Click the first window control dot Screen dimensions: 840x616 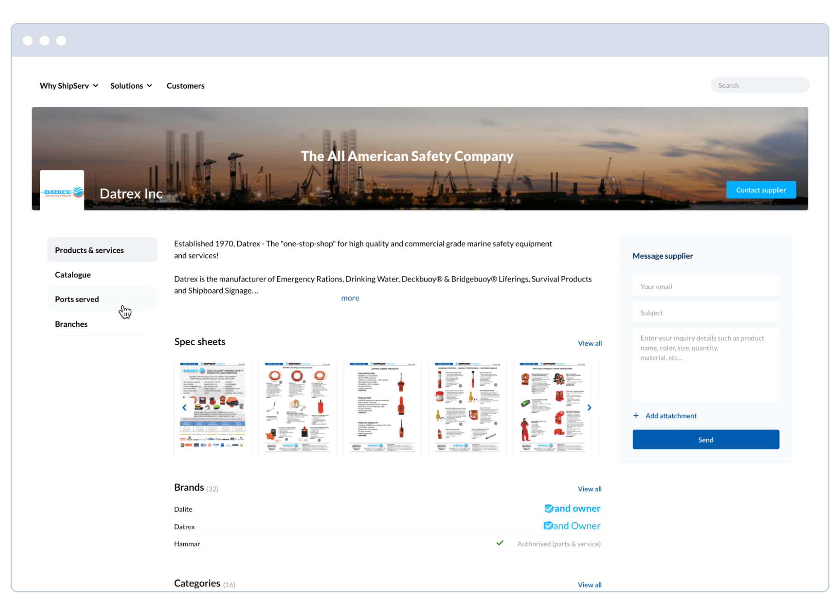pos(28,41)
